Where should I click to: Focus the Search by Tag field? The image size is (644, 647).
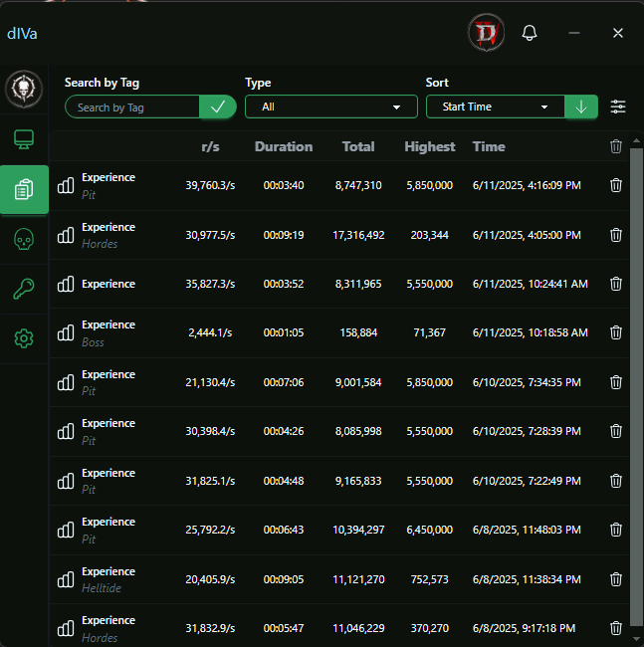tap(132, 107)
